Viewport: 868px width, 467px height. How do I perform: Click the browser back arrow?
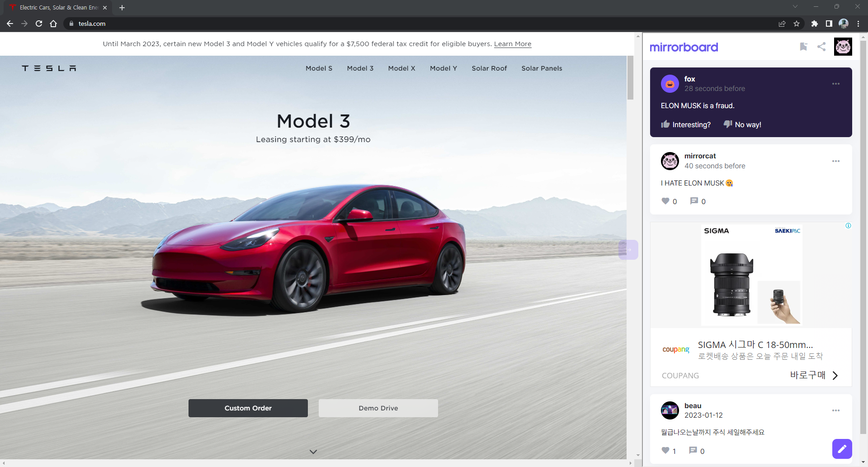pyautogui.click(x=10, y=24)
